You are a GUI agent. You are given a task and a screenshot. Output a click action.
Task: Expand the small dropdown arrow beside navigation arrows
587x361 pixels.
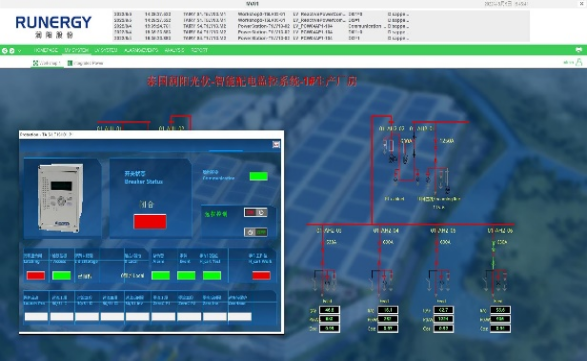click(19, 51)
